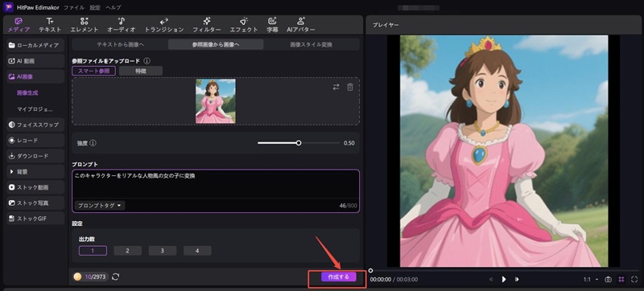Select フェイススワップ in the sidebar

pyautogui.click(x=35, y=125)
